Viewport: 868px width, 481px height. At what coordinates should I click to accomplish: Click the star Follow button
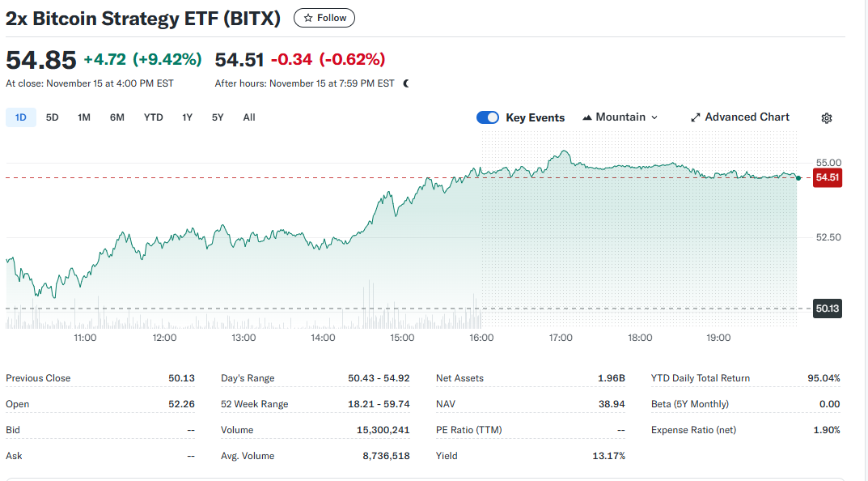[x=324, y=18]
